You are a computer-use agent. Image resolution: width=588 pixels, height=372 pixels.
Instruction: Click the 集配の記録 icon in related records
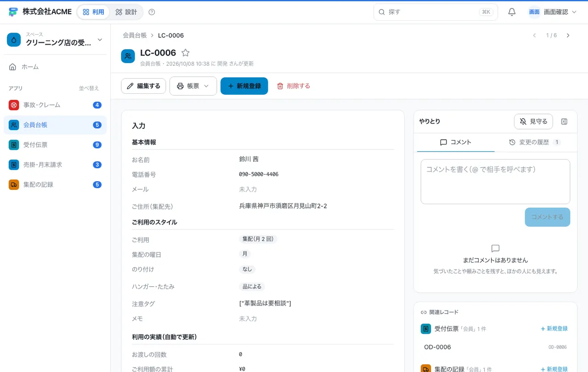(x=426, y=369)
